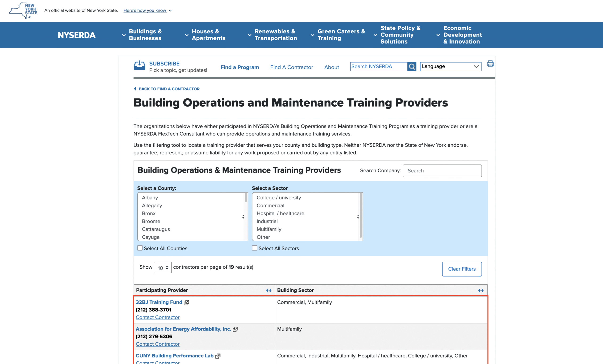
Task: Open the contractors per page dropdown
Action: point(163,268)
